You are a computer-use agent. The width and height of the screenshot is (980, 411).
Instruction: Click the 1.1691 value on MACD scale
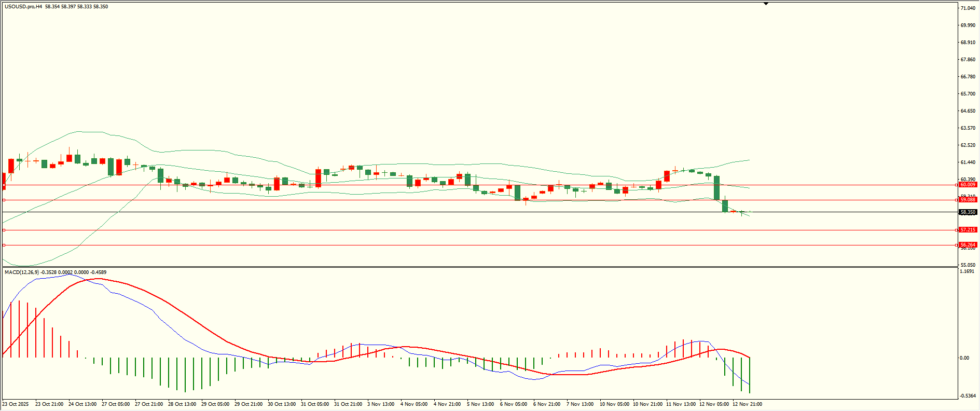coord(967,271)
